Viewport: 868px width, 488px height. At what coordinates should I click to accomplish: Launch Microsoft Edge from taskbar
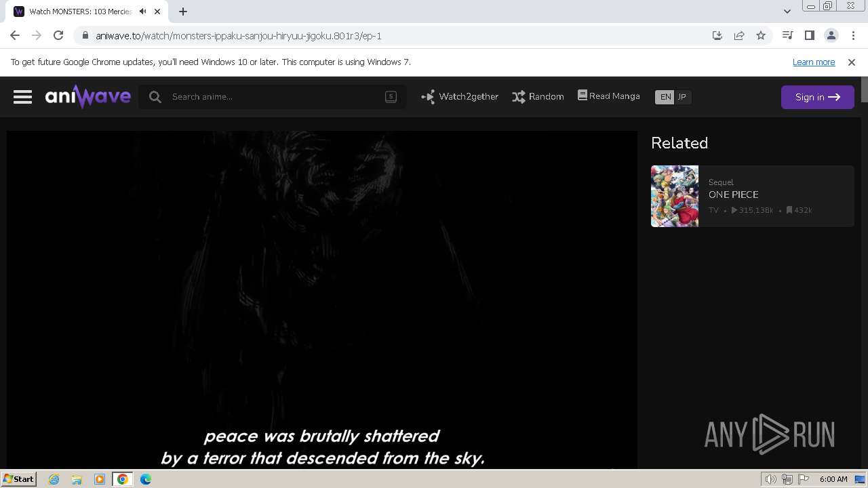(146, 479)
